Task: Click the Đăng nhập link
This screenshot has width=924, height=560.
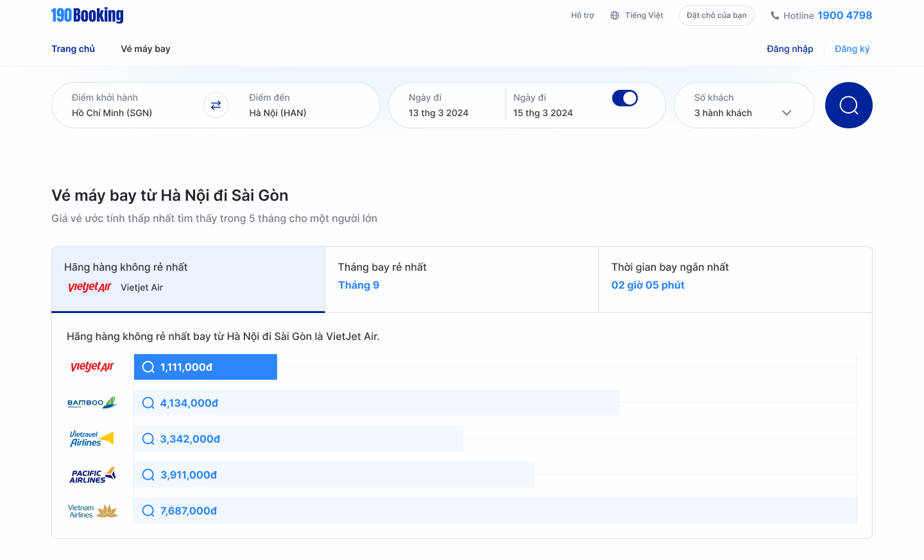Action: (789, 49)
